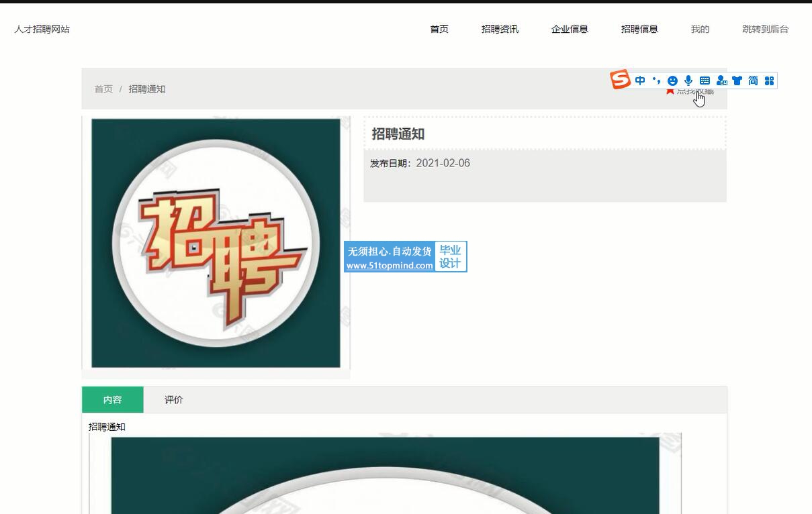Open the soft keyboard from Sogou bar
The width and height of the screenshot is (812, 514).
coord(705,81)
